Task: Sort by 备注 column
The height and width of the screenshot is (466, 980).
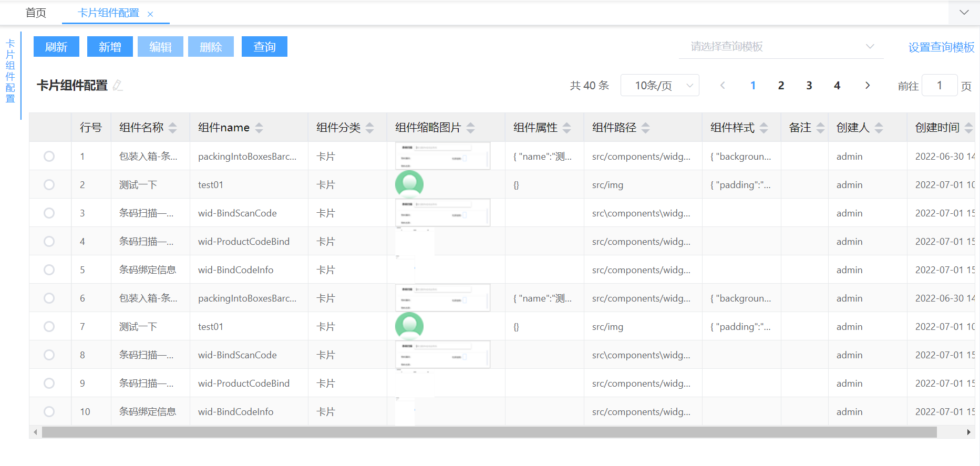Action: pyautogui.click(x=820, y=128)
